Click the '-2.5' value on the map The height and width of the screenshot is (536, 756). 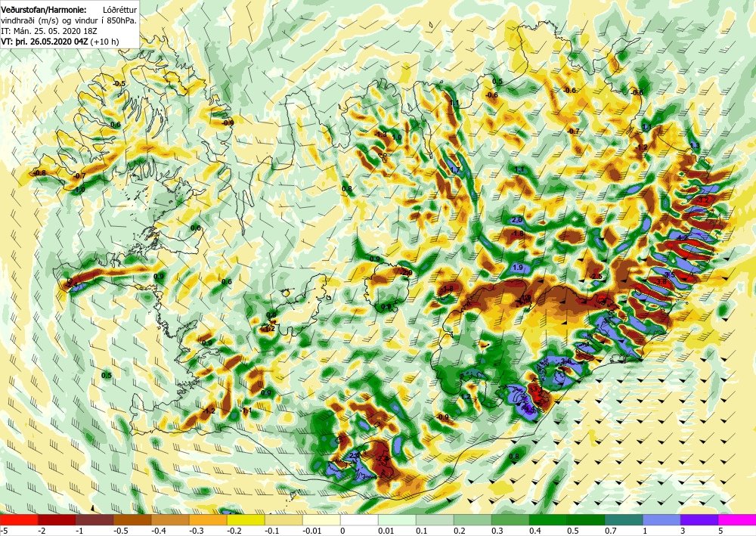597,276
